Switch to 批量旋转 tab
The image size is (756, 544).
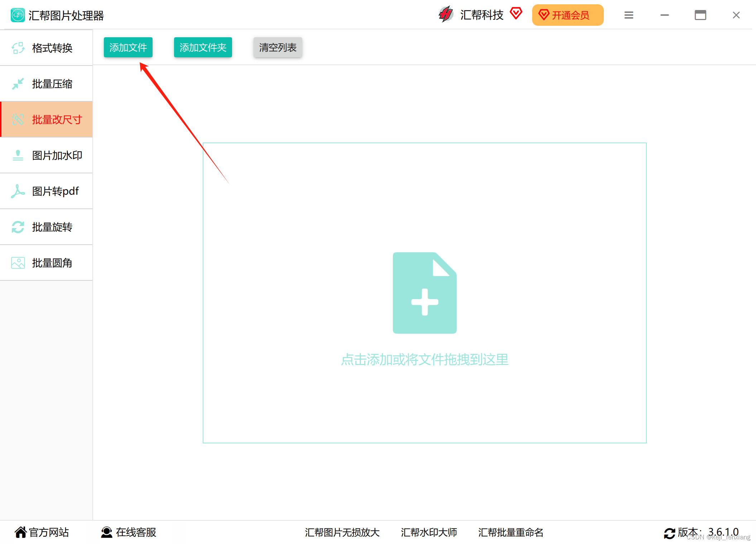(47, 227)
